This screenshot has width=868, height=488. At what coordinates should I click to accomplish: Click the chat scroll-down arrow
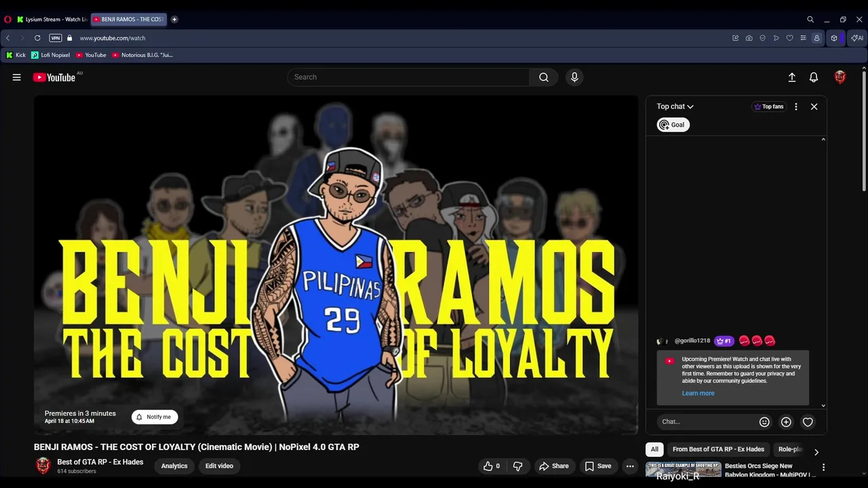pos(823,405)
